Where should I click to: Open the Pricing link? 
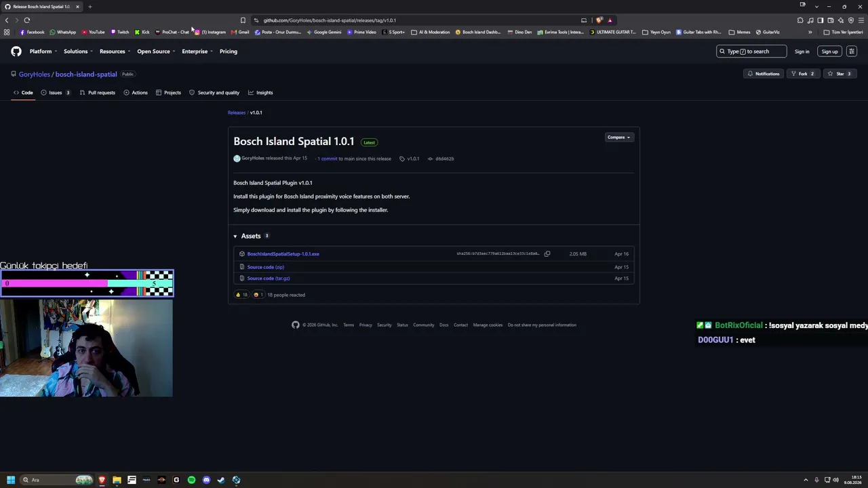[229, 52]
